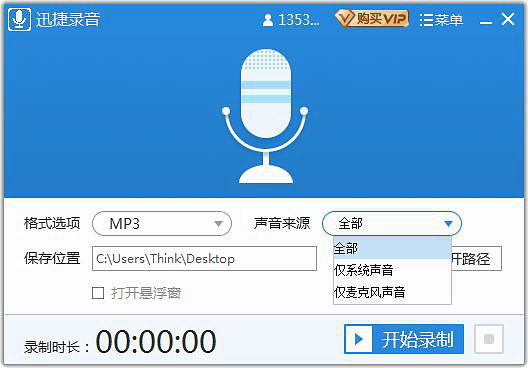This screenshot has width=528, height=368.
Task: Choose 仅系统声音 from the list
Action: [x=392, y=270]
